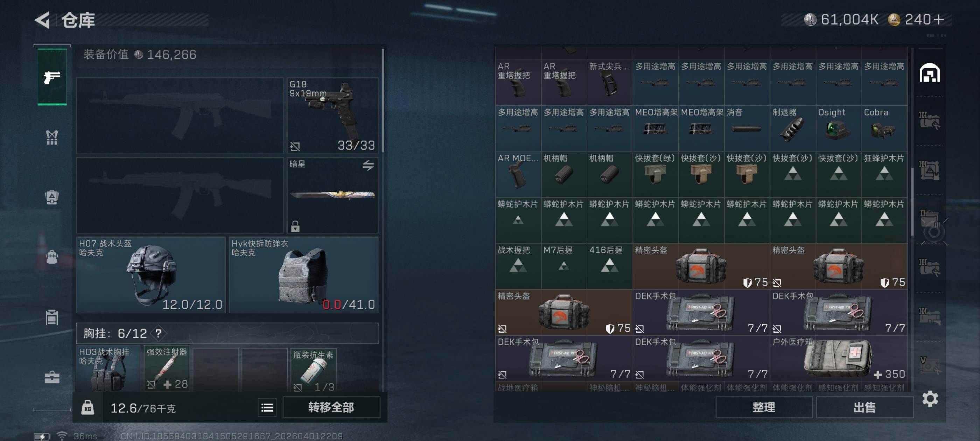Select the pistol weapons sidebar tab
Image resolution: width=980 pixels, height=441 pixels.
52,77
